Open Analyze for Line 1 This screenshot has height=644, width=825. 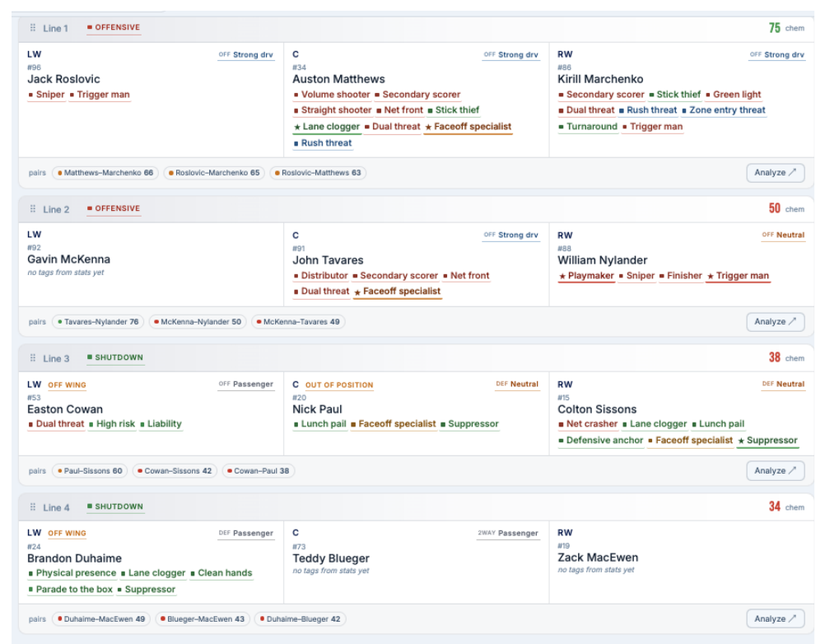(775, 173)
